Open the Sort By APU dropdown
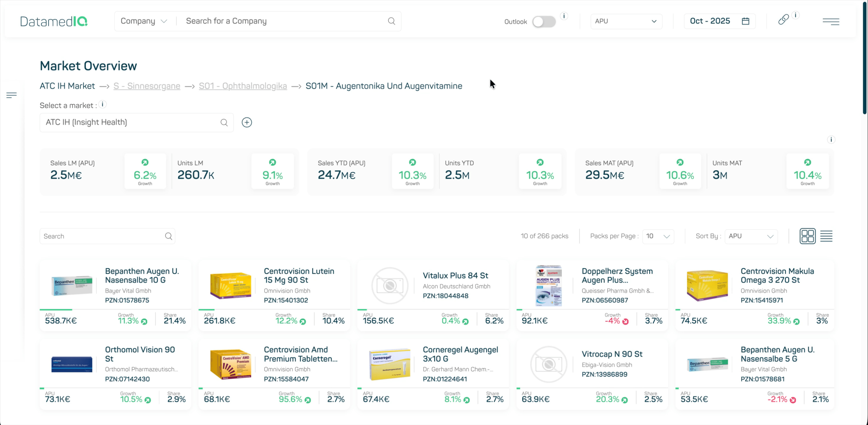This screenshot has height=425, width=868. [751, 236]
